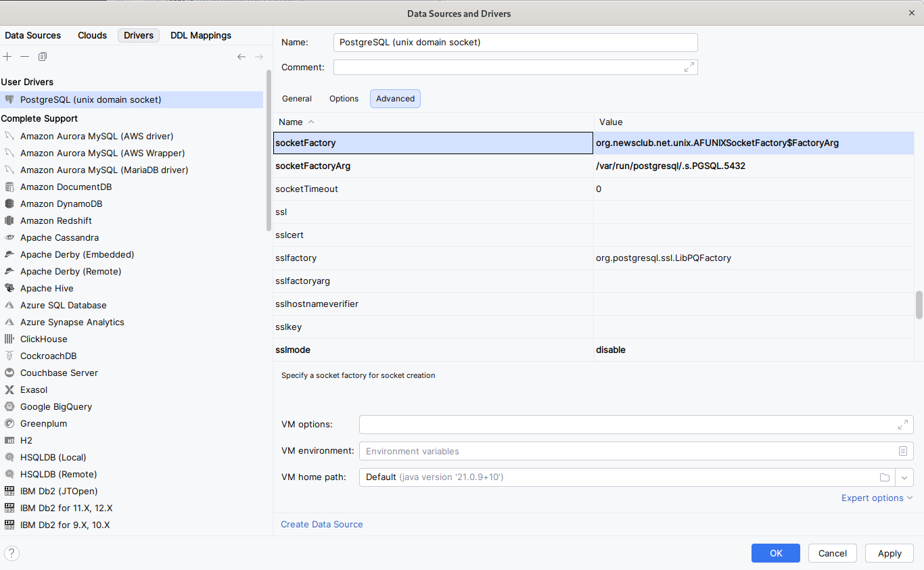The image size is (924, 570).
Task: Expand the Comment field editor icon
Action: tap(689, 67)
